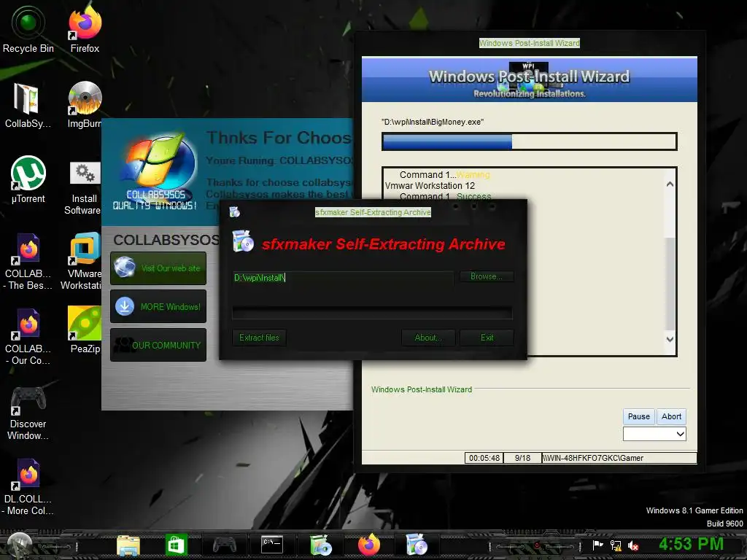The image size is (747, 560).
Task: Click Visit Our web site button
Action: 158,268
